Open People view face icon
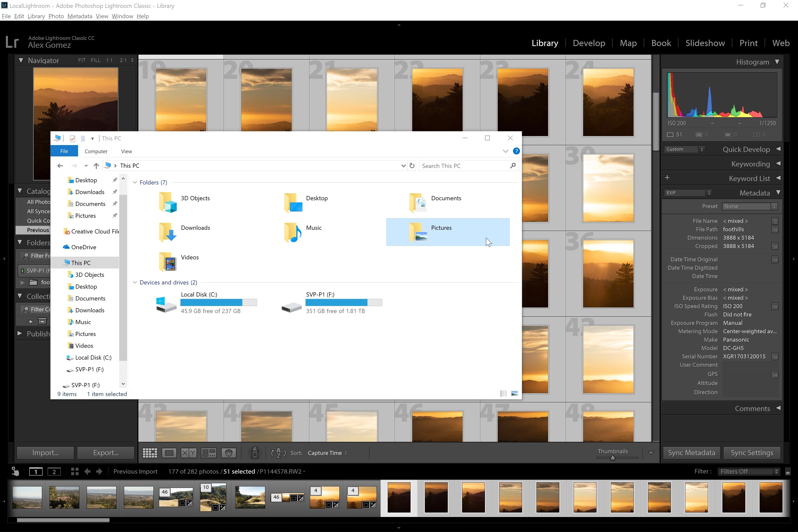The height and width of the screenshot is (532, 798). pos(229,453)
